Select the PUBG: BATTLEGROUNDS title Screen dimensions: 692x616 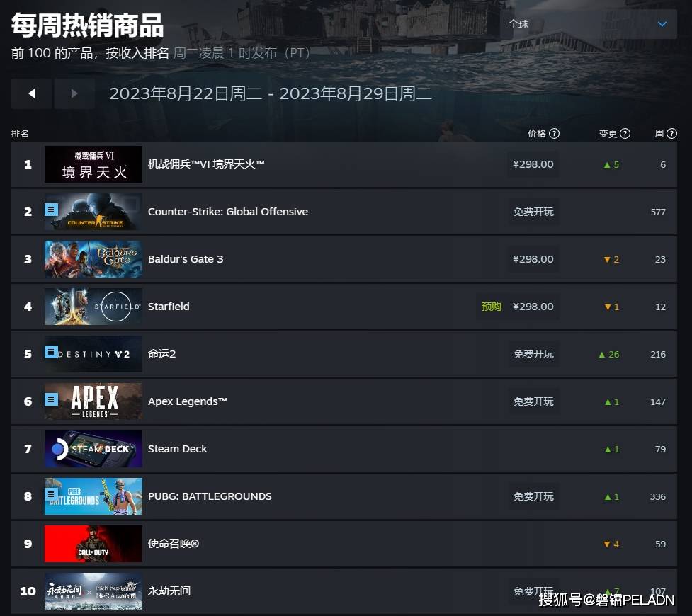[210, 496]
